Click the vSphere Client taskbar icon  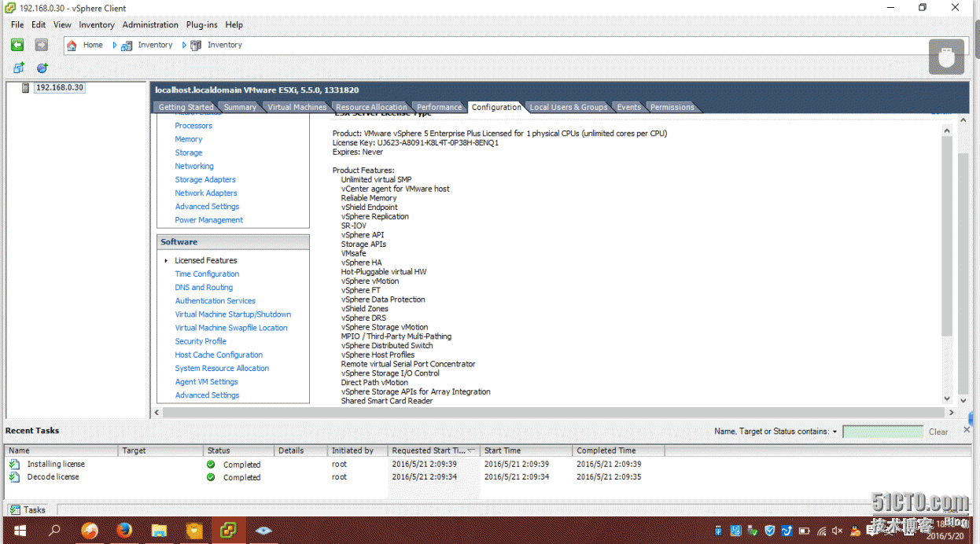coord(229,531)
